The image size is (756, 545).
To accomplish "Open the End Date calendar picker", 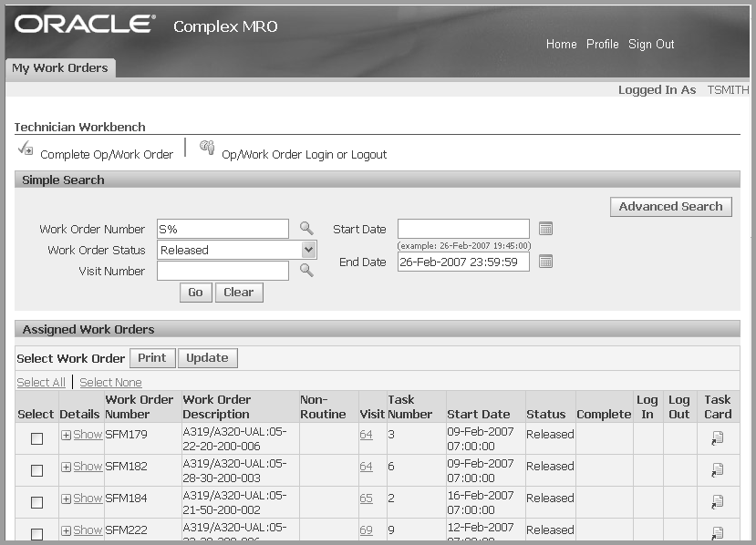I will point(545,262).
